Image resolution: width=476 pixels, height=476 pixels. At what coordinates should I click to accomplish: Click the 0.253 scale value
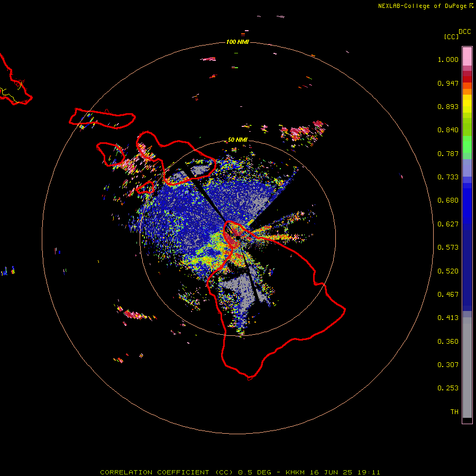tap(448, 388)
